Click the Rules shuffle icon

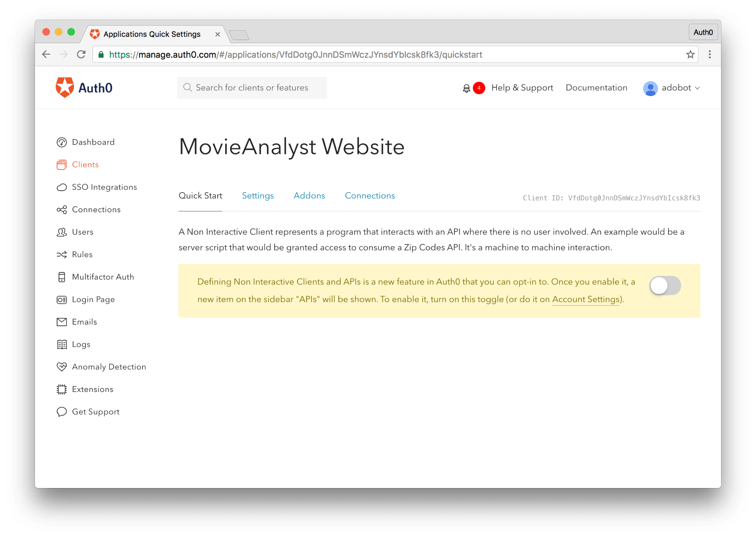(x=62, y=255)
